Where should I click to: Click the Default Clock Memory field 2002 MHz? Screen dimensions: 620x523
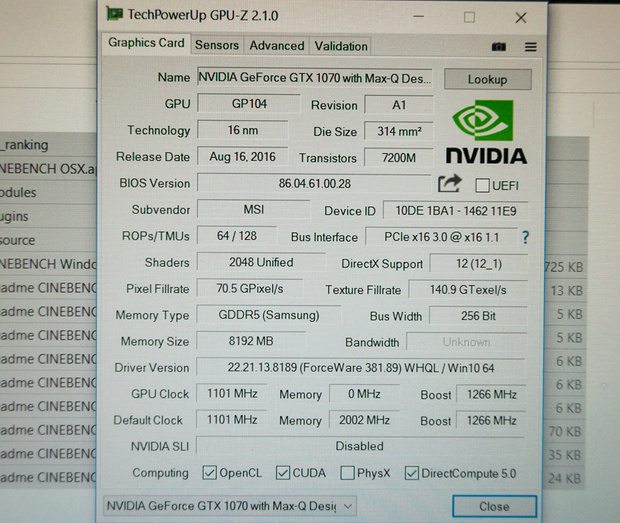pos(364,420)
